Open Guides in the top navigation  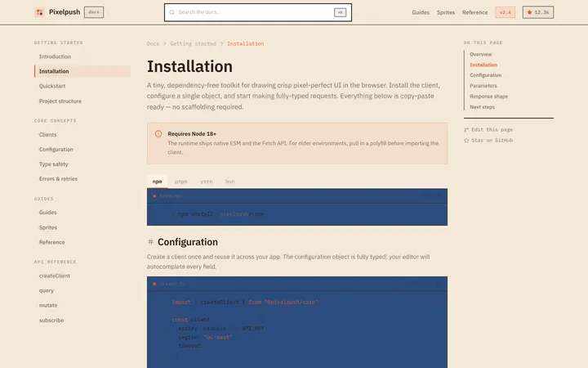421,12
